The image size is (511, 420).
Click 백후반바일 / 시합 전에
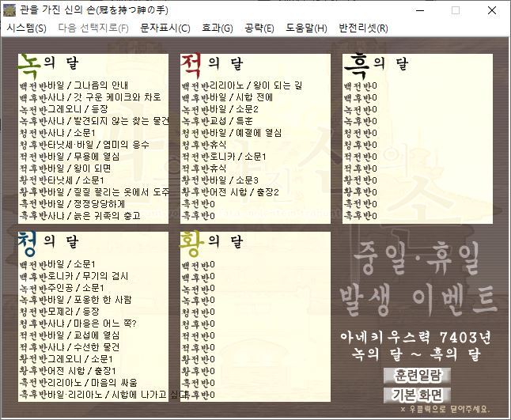[227, 97]
